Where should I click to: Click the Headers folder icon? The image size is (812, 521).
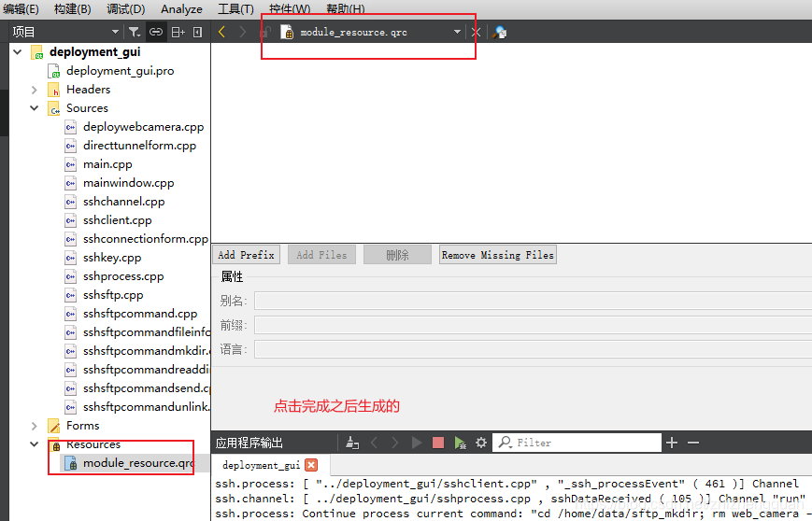(54, 90)
